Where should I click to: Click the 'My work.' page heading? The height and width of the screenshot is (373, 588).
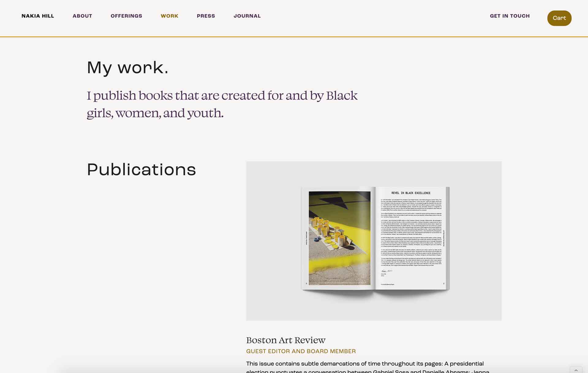(127, 67)
